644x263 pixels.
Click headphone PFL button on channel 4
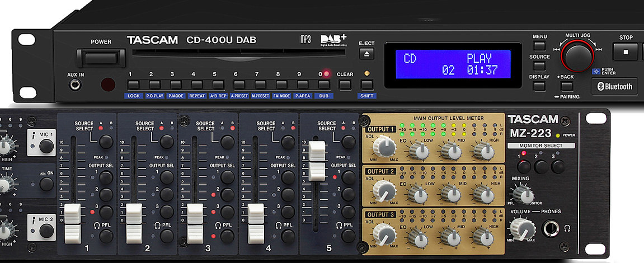[x=288, y=236]
